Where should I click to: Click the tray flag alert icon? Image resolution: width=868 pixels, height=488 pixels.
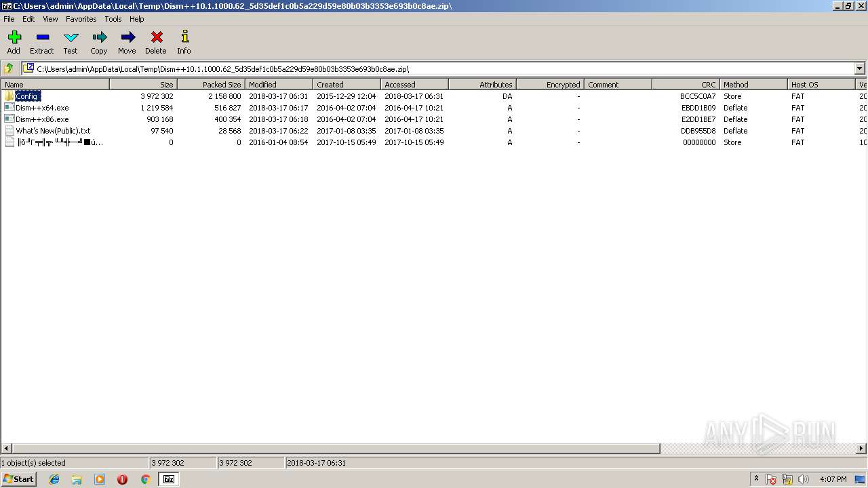pos(772,479)
